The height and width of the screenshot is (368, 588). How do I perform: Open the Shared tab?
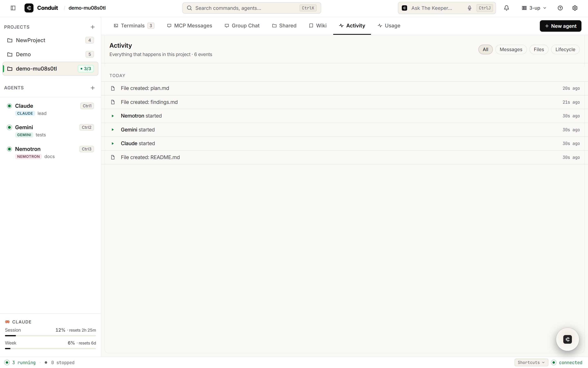[284, 26]
